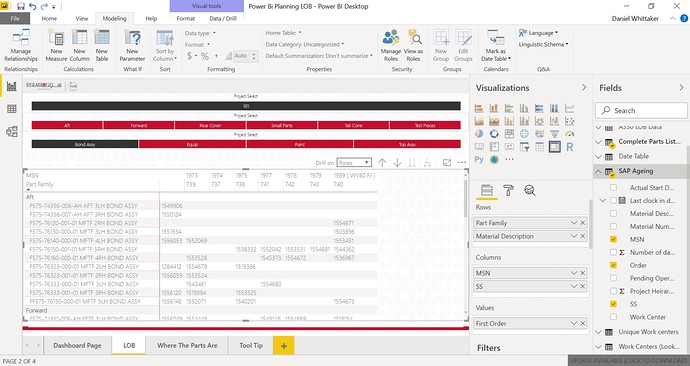Viewport: 690px width, 366px height.
Task: Tick the Material Num... field checkbox
Action: point(613,226)
